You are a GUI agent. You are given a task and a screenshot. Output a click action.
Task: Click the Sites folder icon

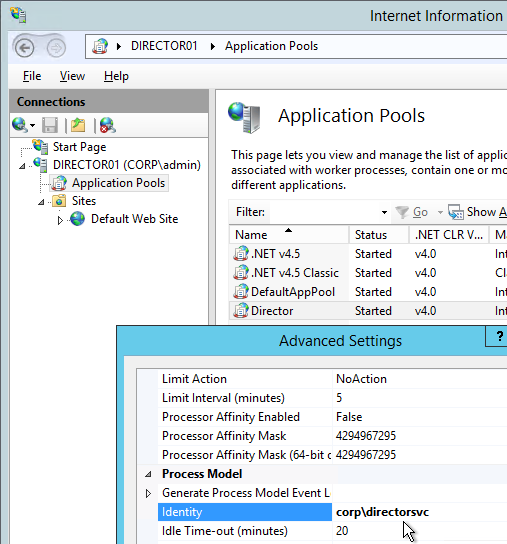59,201
